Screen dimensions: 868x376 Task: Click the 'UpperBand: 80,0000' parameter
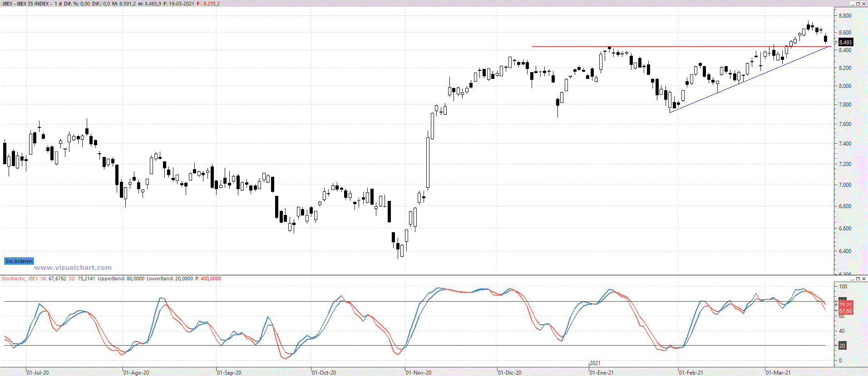pyautogui.click(x=121, y=278)
